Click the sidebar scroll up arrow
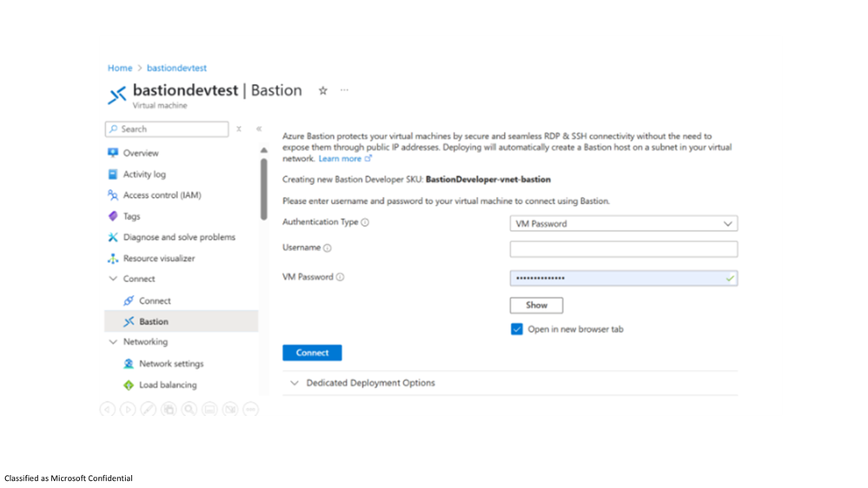The height and width of the screenshot is (488, 868). pyautogui.click(x=264, y=150)
